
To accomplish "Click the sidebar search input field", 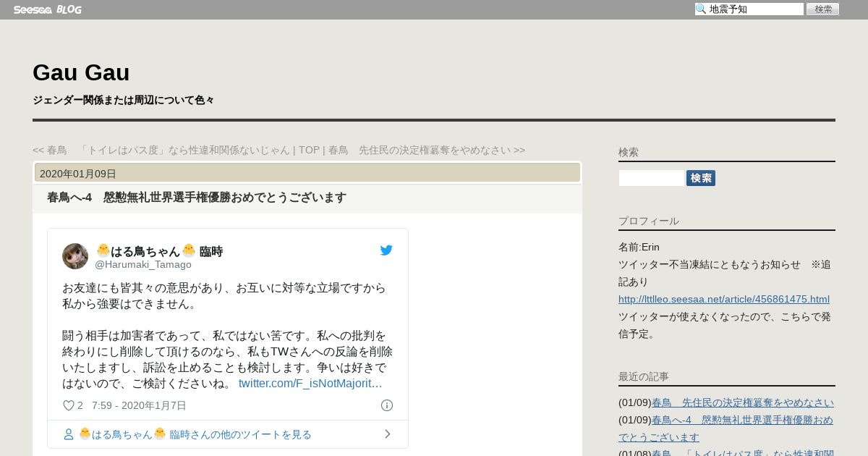I will point(651,178).
